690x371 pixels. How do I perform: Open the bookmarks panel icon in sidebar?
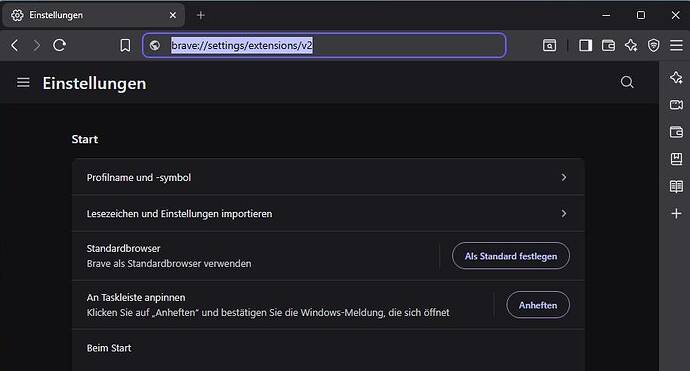coord(676,159)
